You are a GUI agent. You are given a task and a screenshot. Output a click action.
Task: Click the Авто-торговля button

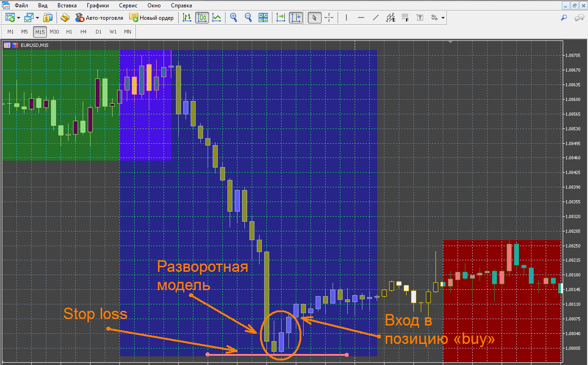point(99,18)
